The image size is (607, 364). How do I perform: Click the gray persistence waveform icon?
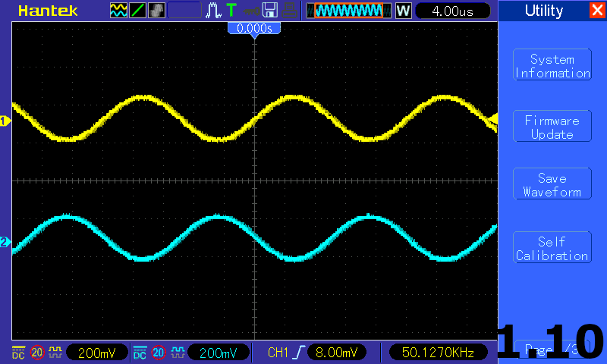[x=156, y=11]
